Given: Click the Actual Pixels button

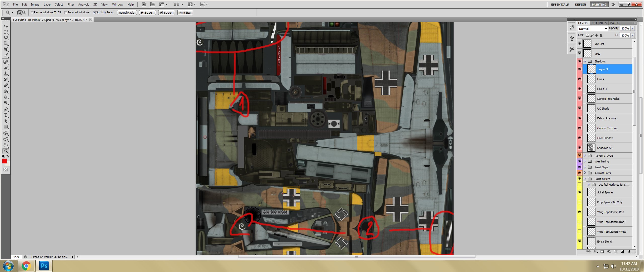Looking at the screenshot, I should (127, 13).
